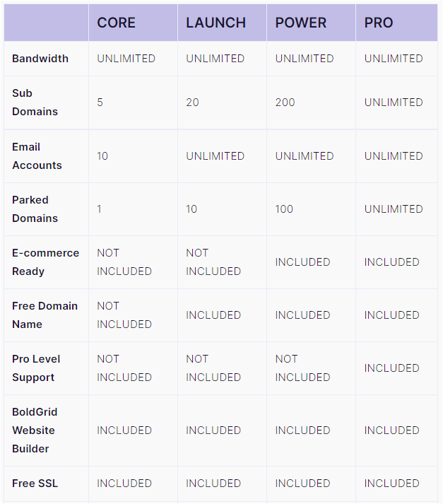Select the Email Accounts row label

[x=37, y=156]
